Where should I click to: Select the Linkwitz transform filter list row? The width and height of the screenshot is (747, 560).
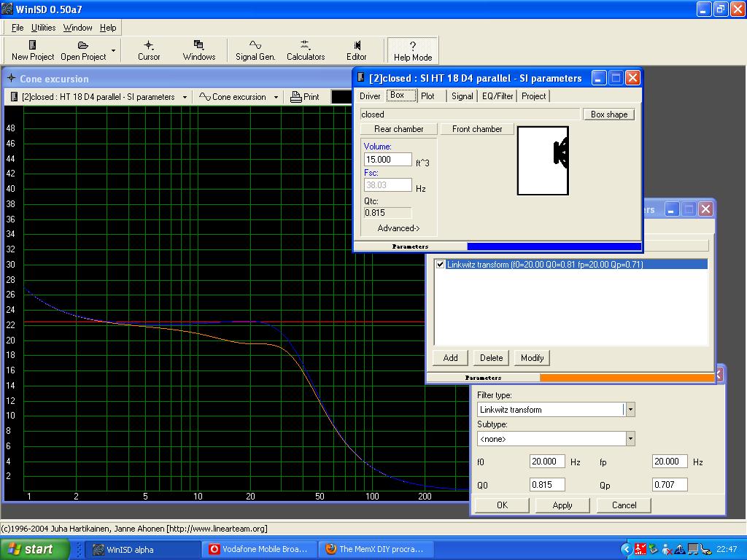coord(571,264)
